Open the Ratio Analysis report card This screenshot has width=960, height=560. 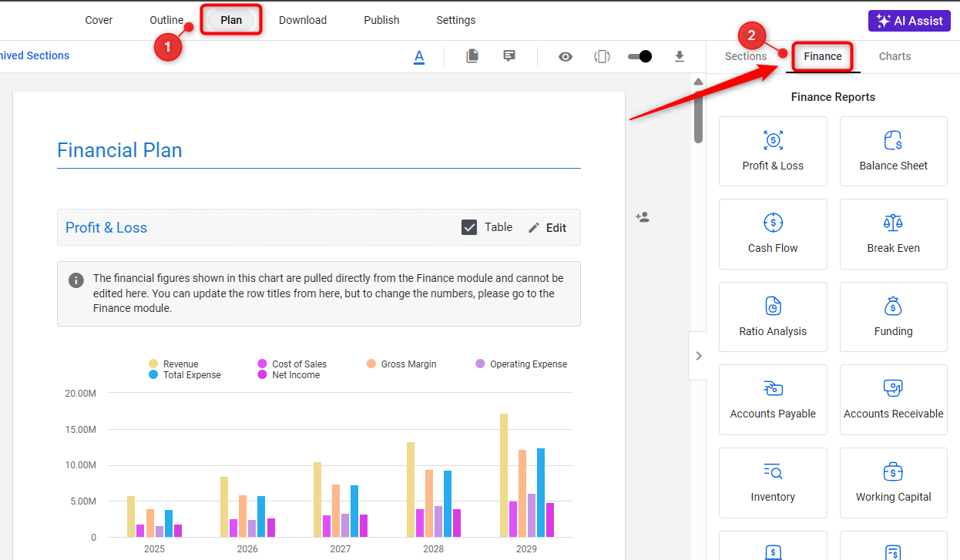click(x=773, y=317)
